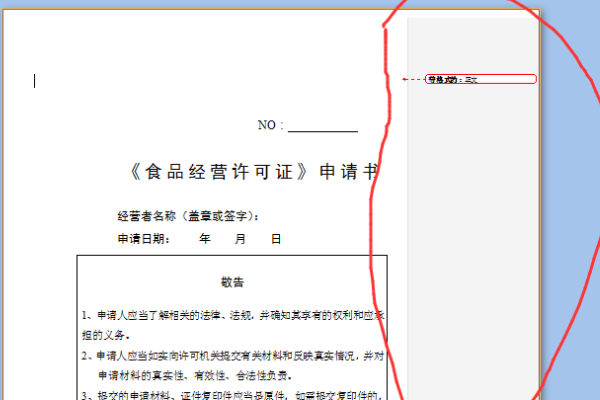Click the line 申请材料的真实性、有效性、合法性负责。
Image resolution: width=600 pixels, height=400 pixels.
(195, 376)
